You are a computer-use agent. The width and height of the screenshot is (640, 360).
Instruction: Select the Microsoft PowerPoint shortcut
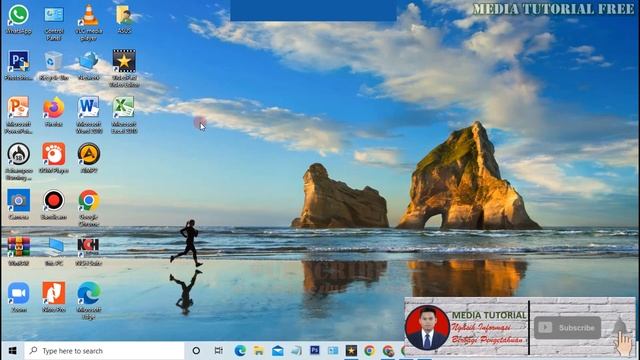(x=18, y=115)
